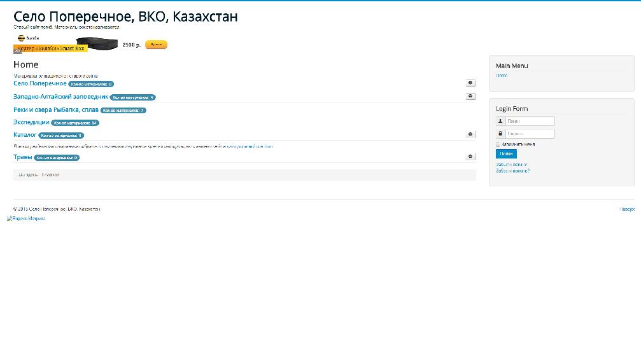Expand the Травы category toggle
Viewport: 641px width, 364px height.
(470, 157)
